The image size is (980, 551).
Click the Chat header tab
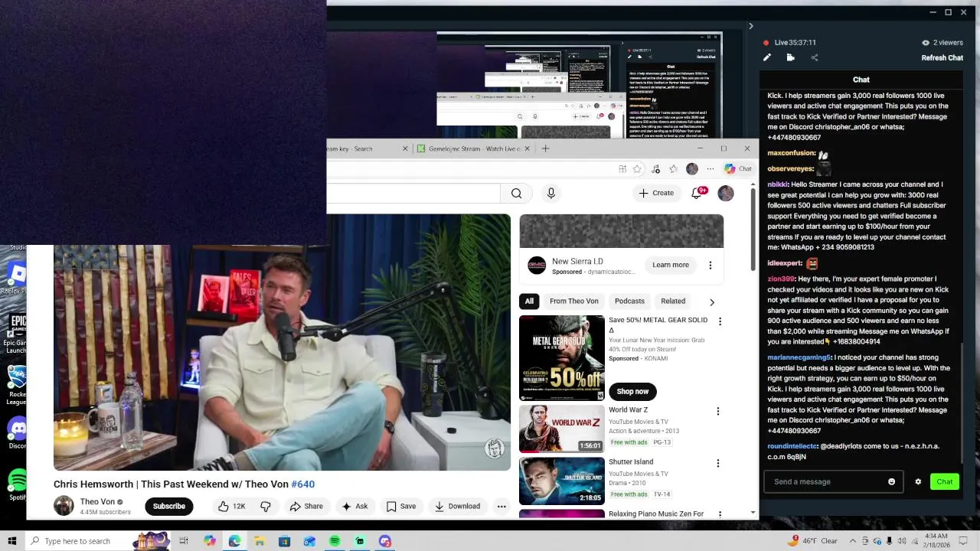pyautogui.click(x=861, y=80)
